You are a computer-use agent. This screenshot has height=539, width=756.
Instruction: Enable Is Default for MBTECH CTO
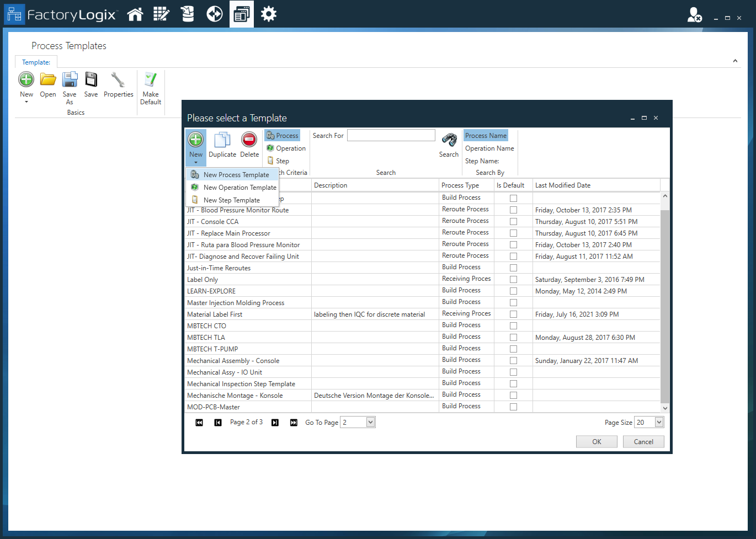(513, 325)
